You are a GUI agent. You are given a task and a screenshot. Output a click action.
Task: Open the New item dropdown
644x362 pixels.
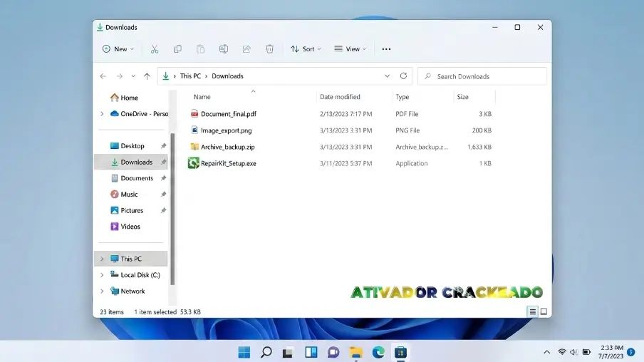click(118, 49)
